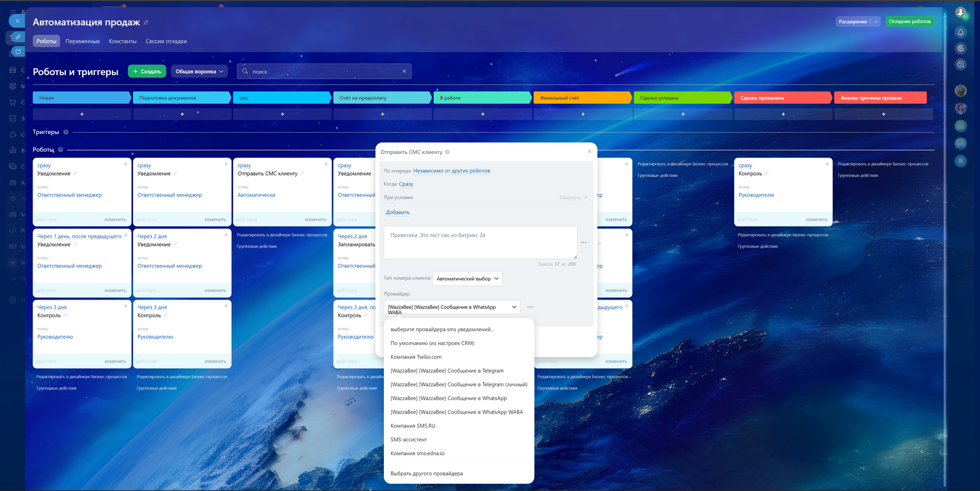Open the Общая воронка funnel selector
Viewport: 980px width, 491px height.
click(x=199, y=71)
